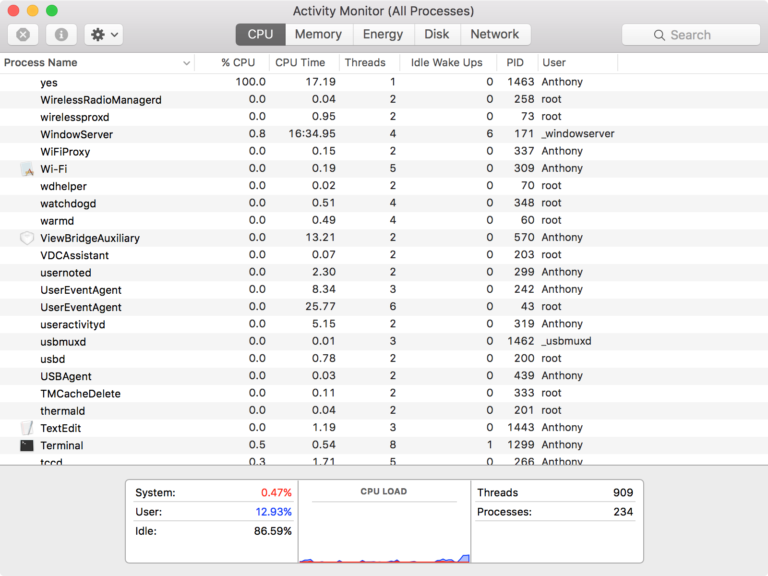The height and width of the screenshot is (576, 768).
Task: Switch to the Energy tab
Action: point(383,35)
